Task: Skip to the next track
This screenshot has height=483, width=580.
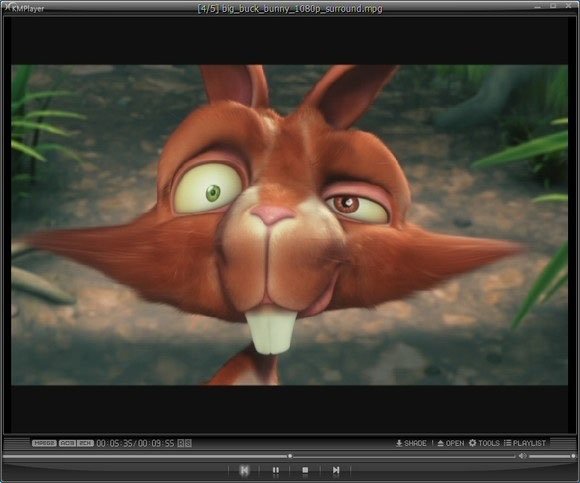Action: (x=336, y=470)
